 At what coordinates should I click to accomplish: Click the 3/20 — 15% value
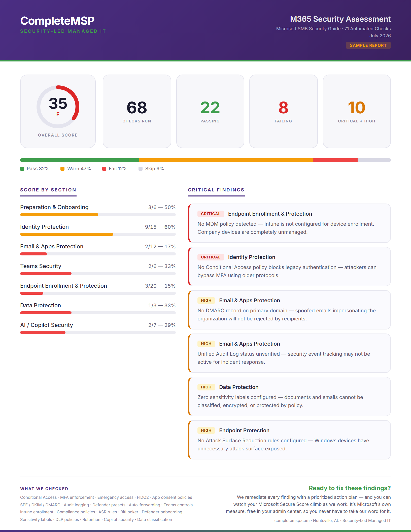(x=160, y=286)
